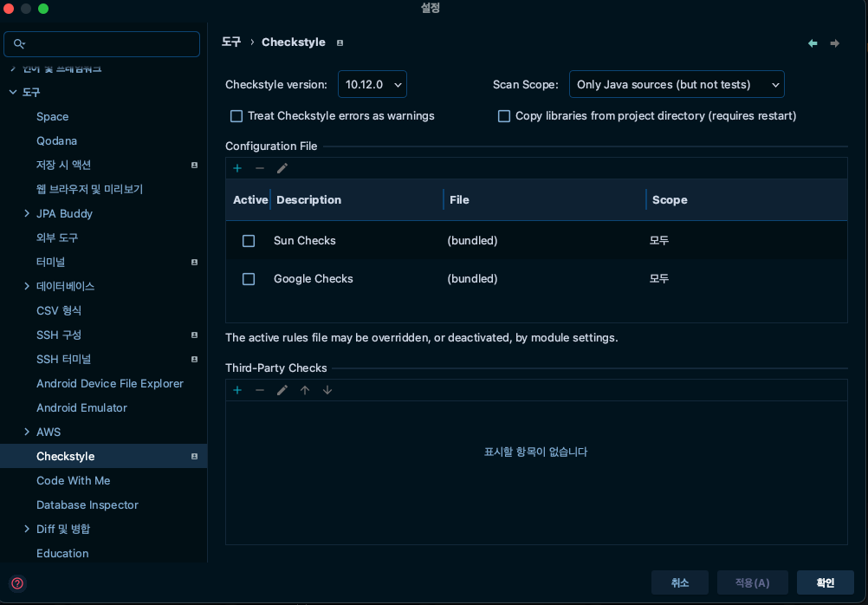This screenshot has width=868, height=605.
Task: Edit the selected Configuration File entry
Action: click(282, 168)
